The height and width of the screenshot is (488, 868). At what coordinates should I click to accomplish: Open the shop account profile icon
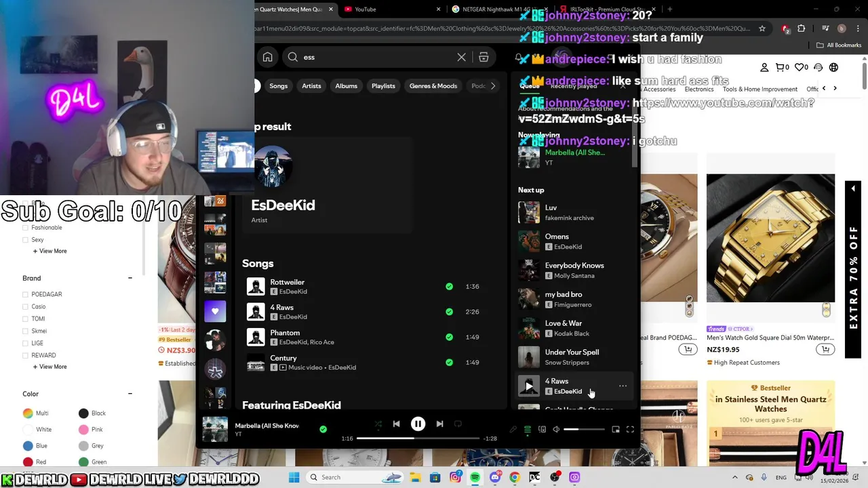click(x=764, y=67)
